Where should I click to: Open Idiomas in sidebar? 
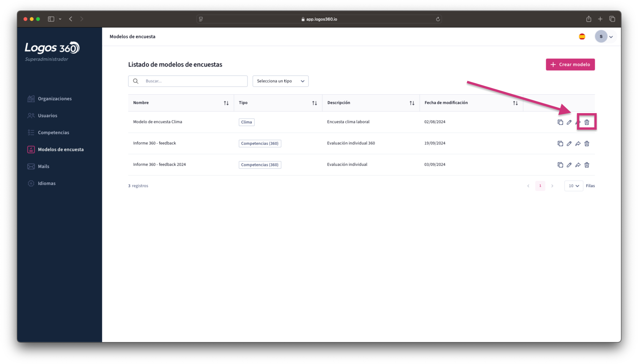point(42,183)
